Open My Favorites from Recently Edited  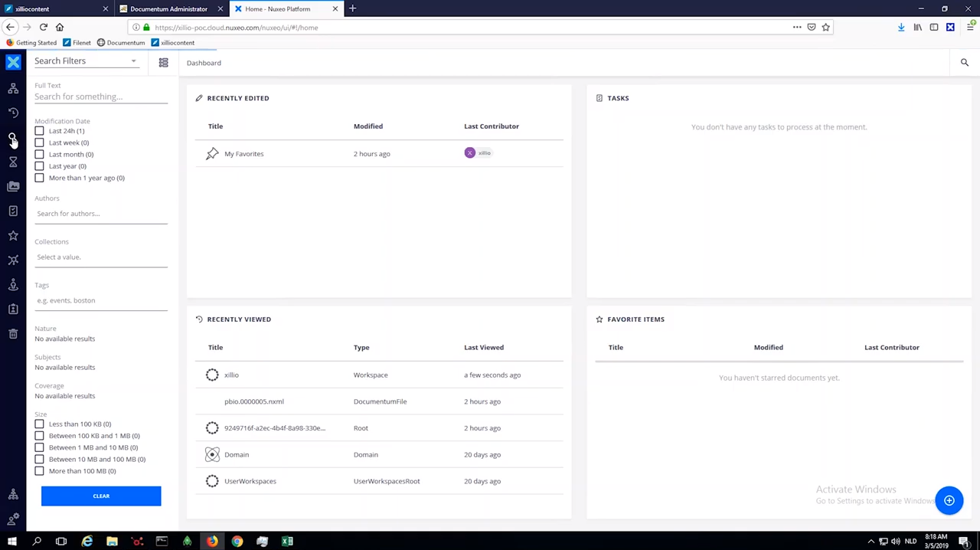pos(243,153)
